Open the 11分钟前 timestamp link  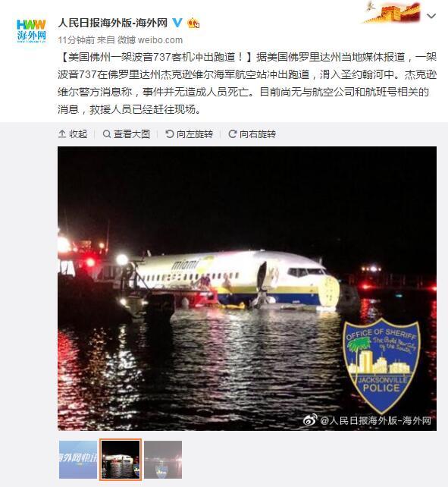pos(77,40)
